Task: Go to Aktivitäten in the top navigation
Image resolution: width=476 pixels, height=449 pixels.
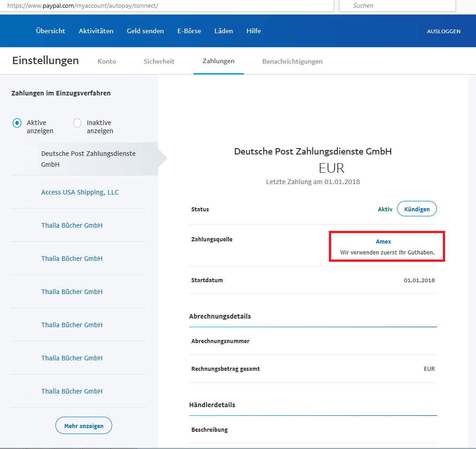Action: 96,31
